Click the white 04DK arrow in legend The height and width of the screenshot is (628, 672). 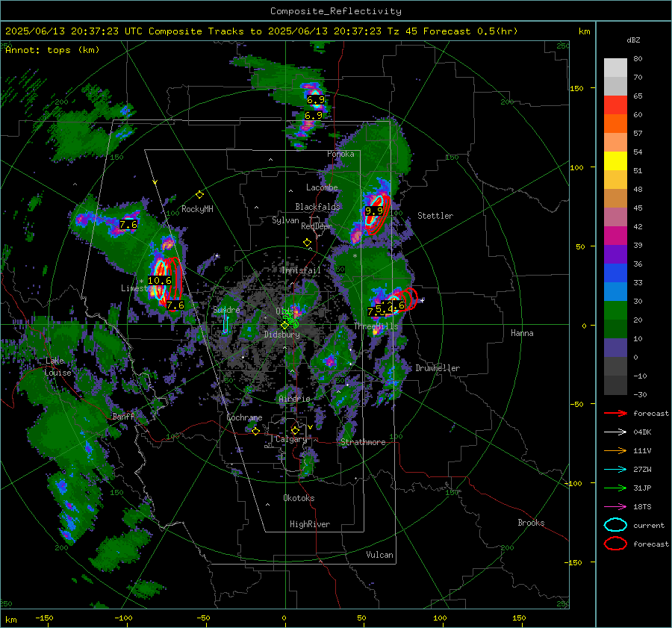pyautogui.click(x=615, y=432)
